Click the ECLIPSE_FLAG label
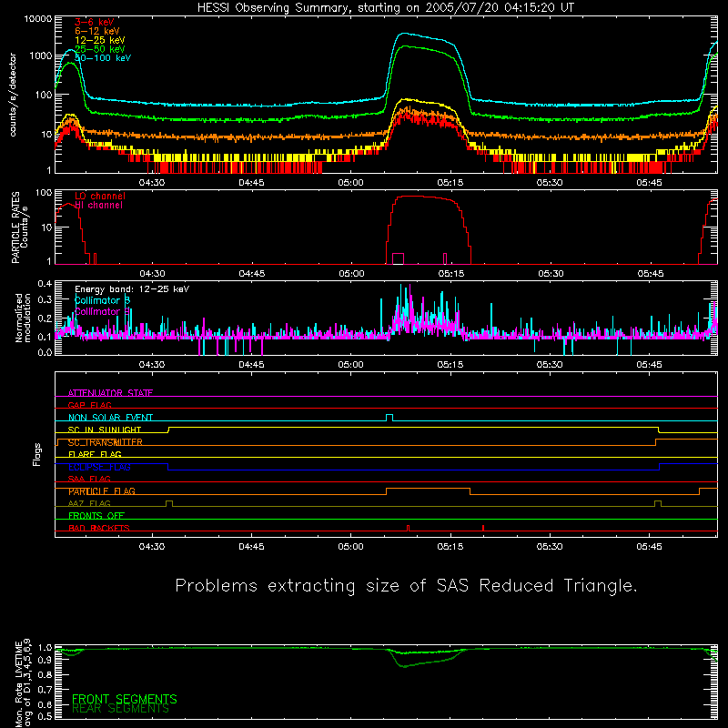Viewport: 728px width, 728px height. pos(99,467)
